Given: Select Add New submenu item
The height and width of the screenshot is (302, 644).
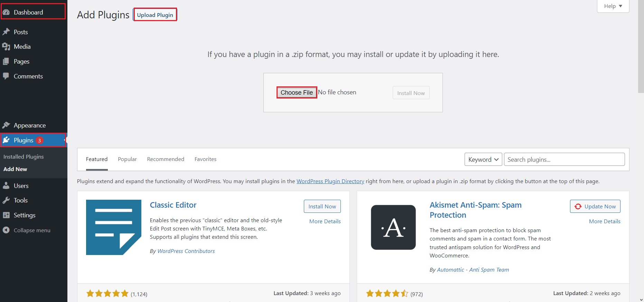Looking at the screenshot, I should pyautogui.click(x=15, y=169).
